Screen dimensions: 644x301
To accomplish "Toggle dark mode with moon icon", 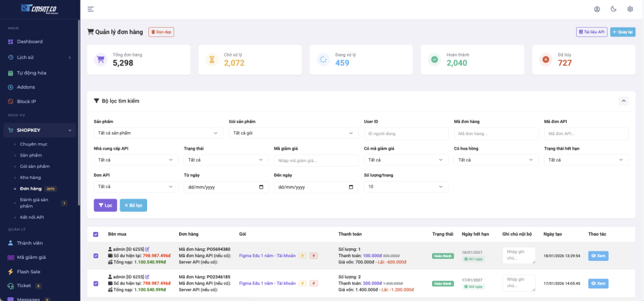I will point(613,9).
